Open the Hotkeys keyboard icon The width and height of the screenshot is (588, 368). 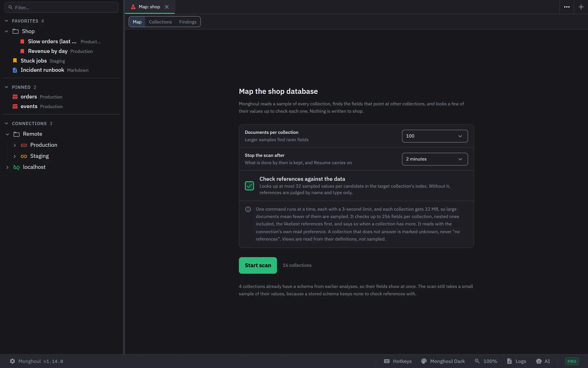pyautogui.click(x=387, y=361)
